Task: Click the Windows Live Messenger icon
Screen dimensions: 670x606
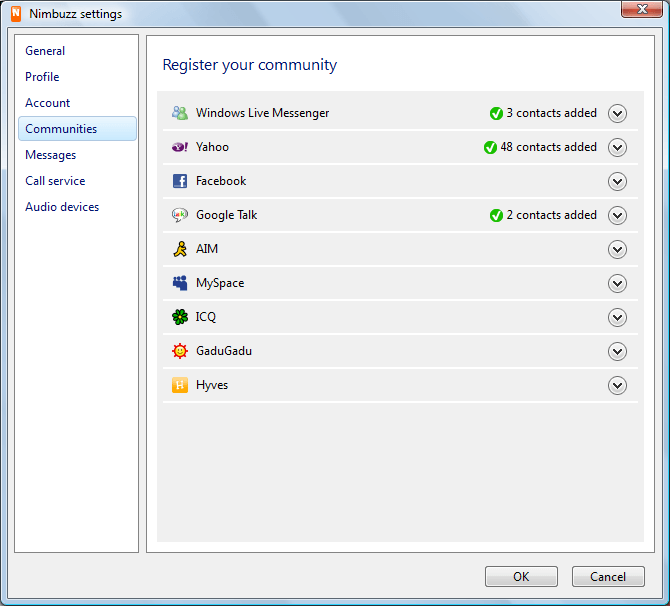Action: coord(180,113)
